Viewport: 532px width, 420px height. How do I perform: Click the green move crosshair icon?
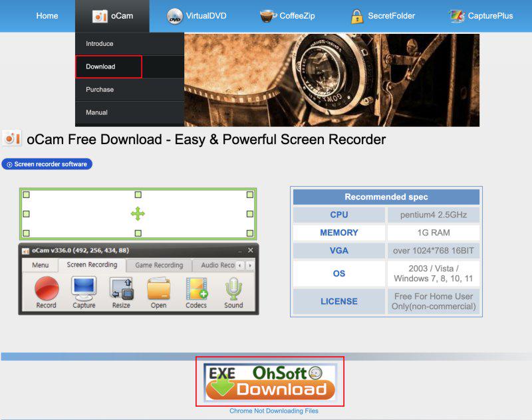[138, 214]
